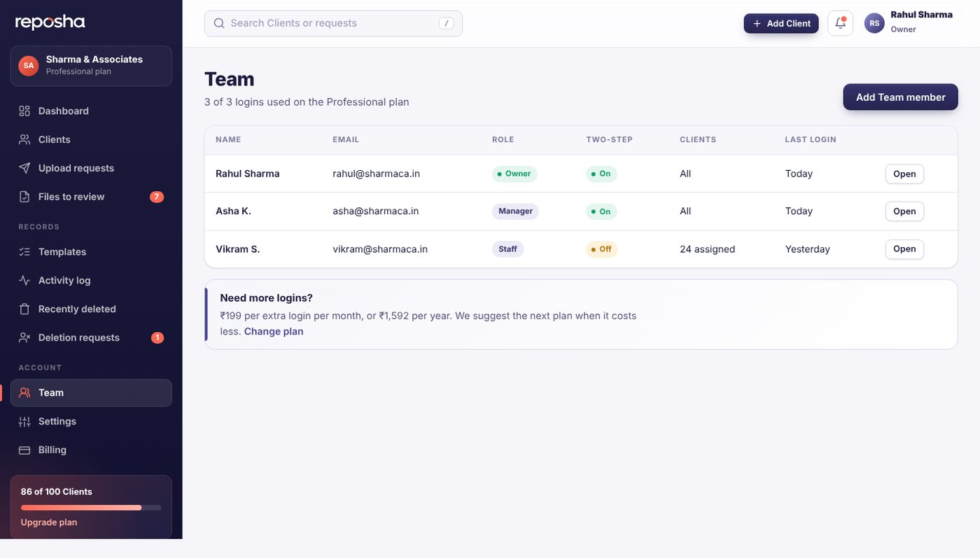Open Asha K.'s team row
Image resolution: width=980 pixels, height=558 pixels.
[x=904, y=211]
